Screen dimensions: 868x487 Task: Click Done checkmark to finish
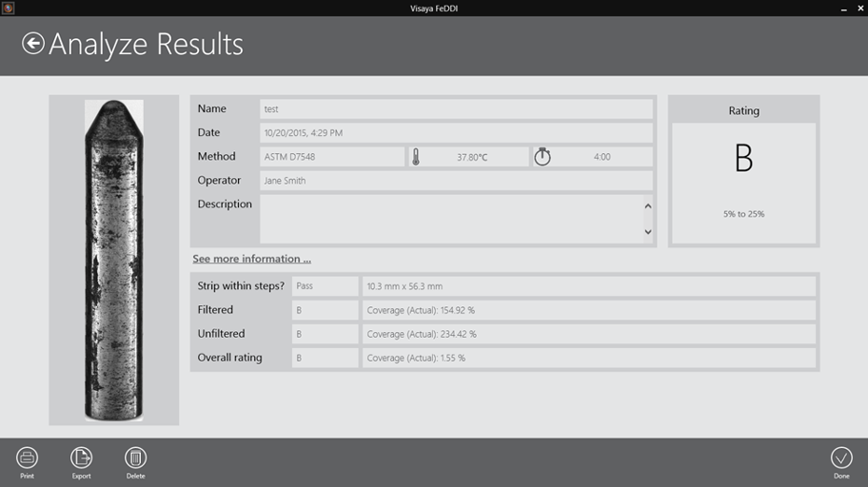point(840,458)
